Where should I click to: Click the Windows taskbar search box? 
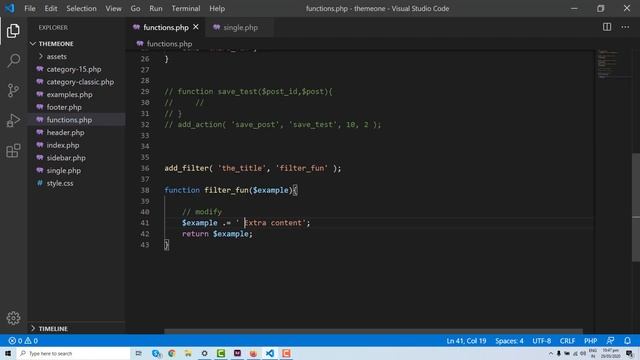click(73, 353)
